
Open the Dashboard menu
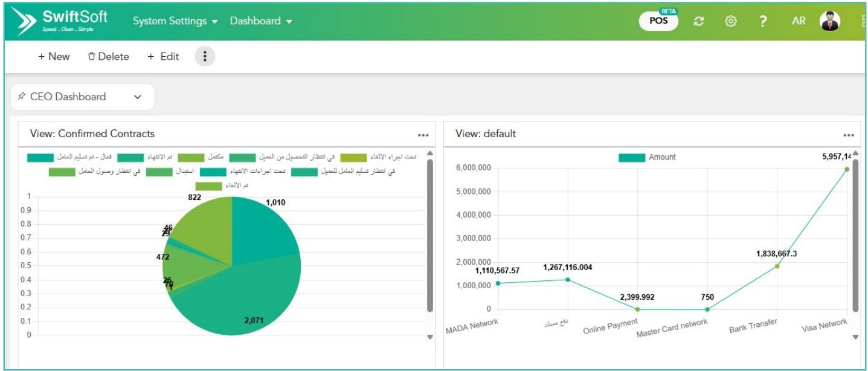click(261, 21)
